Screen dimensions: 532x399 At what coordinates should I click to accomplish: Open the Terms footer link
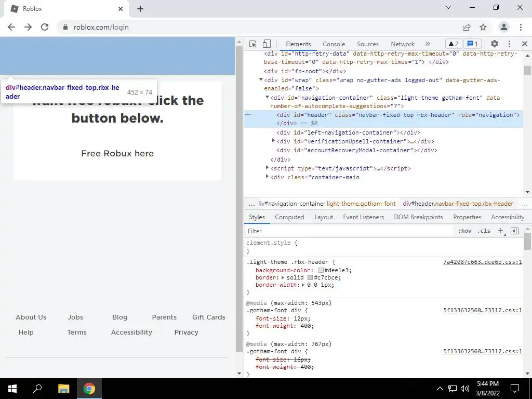click(x=77, y=332)
